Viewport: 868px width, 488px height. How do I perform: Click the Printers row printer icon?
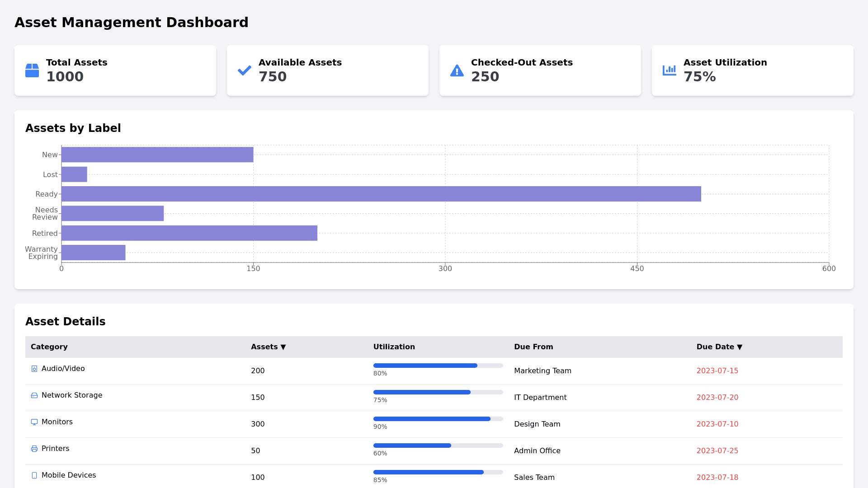point(34,449)
